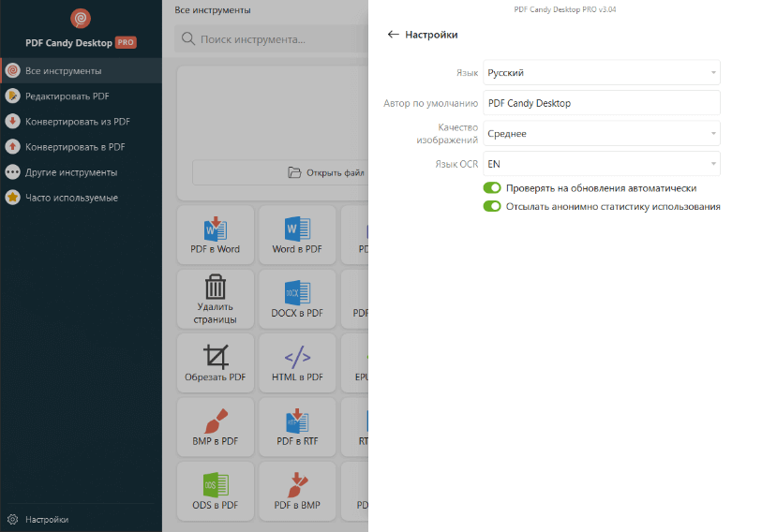Click the PDF Candy swirl logo

(x=81, y=19)
